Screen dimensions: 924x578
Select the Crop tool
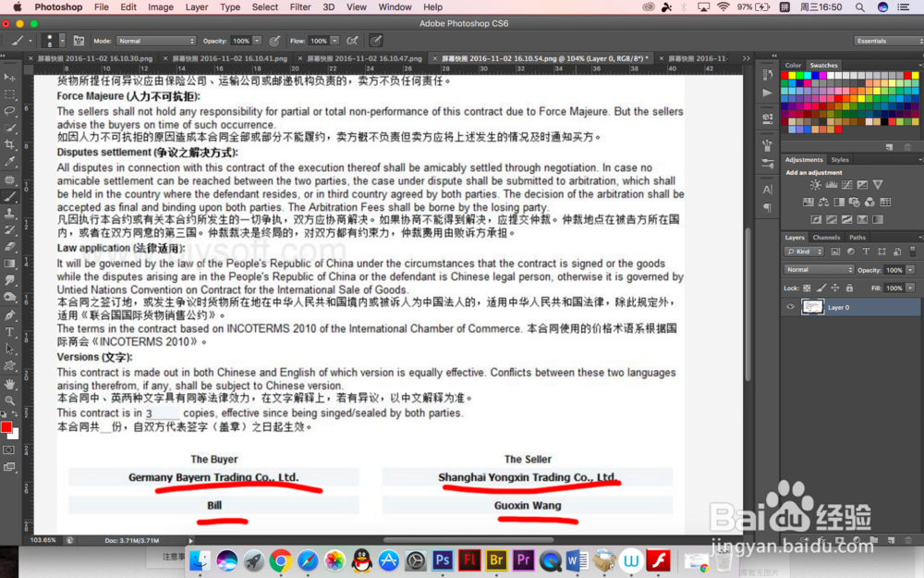[x=10, y=144]
